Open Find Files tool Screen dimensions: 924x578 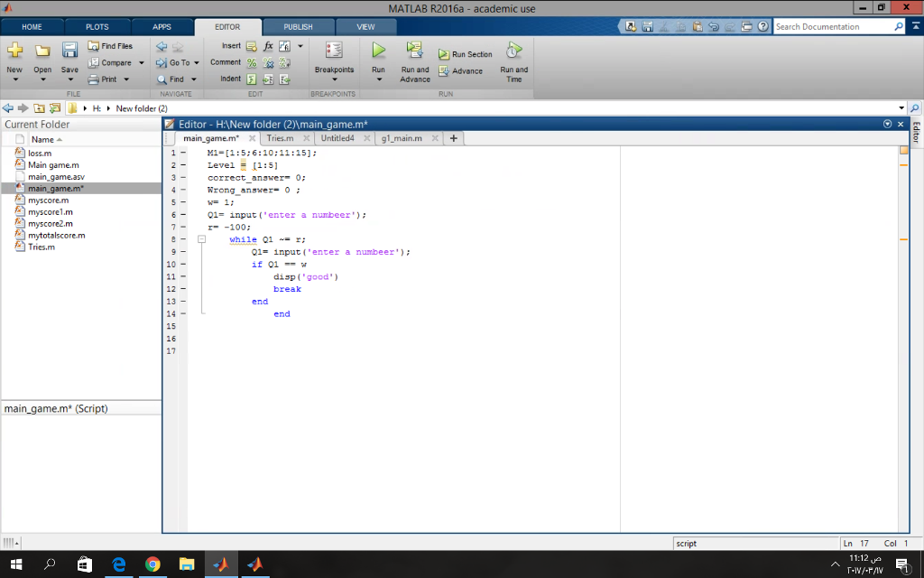pyautogui.click(x=110, y=46)
